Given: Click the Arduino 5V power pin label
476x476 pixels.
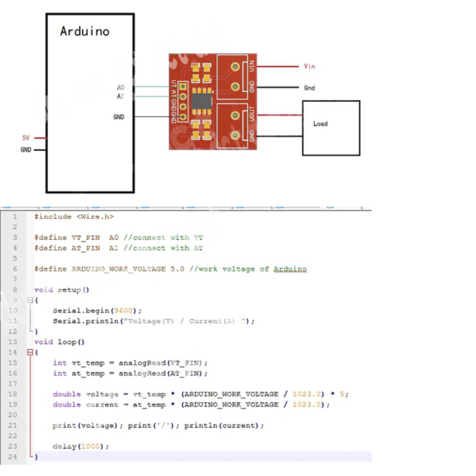Looking at the screenshot, I should pyautogui.click(x=26, y=138).
